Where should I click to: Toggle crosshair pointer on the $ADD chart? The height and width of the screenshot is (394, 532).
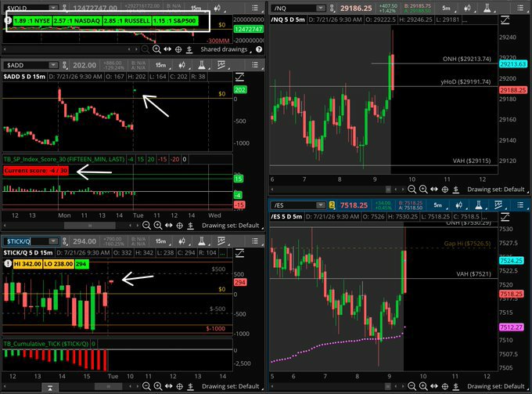179,225
